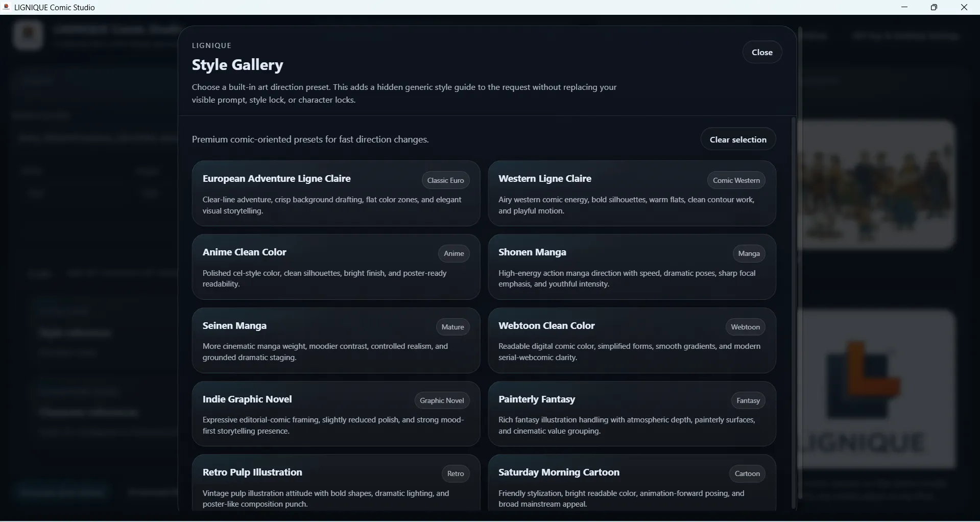Close the Style Gallery dialog
The image size is (980, 522).
(762, 52)
